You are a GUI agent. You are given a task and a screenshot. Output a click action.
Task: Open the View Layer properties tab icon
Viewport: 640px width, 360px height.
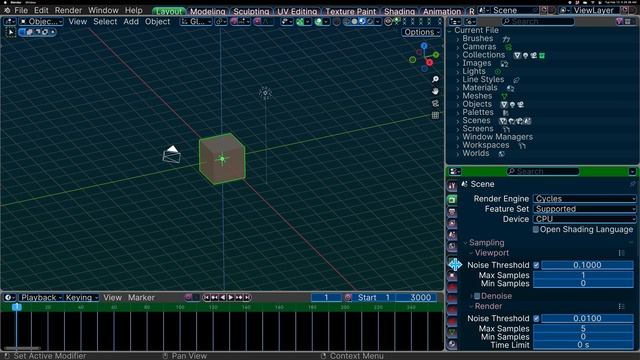452,223
